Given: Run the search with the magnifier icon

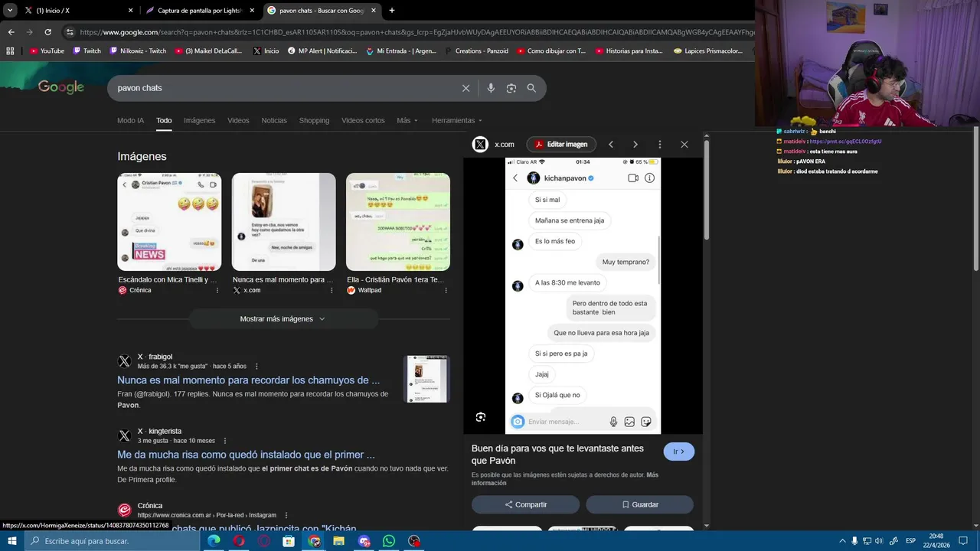Looking at the screenshot, I should click(531, 88).
